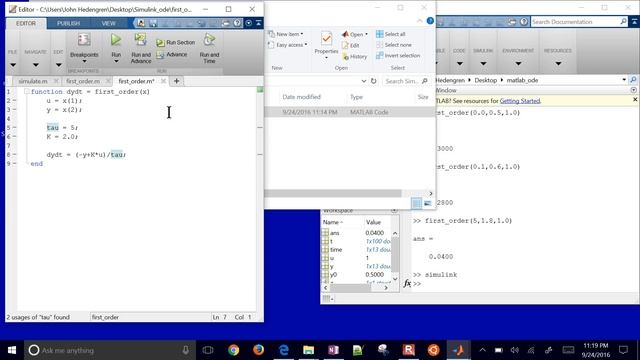Close the simulate.m editor tab
Screen dimensions: 640x360
(x=56, y=81)
